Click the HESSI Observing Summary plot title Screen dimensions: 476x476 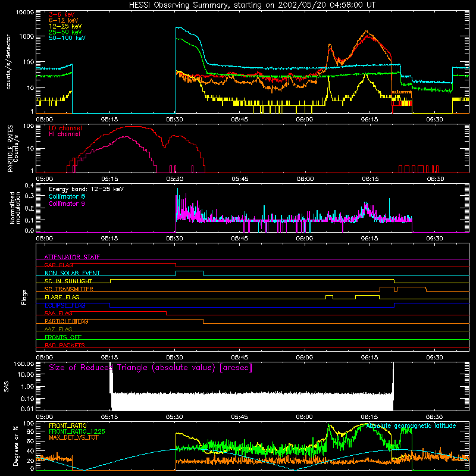(x=252, y=5)
